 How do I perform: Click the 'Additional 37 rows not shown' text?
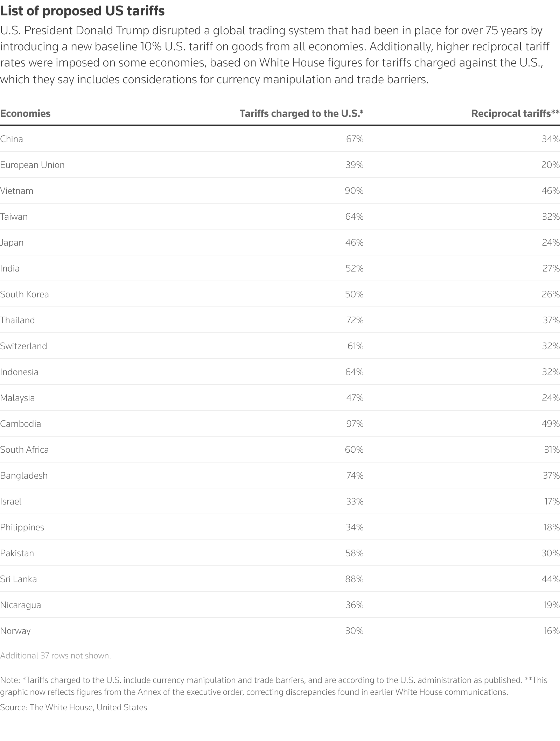pyautogui.click(x=55, y=655)
